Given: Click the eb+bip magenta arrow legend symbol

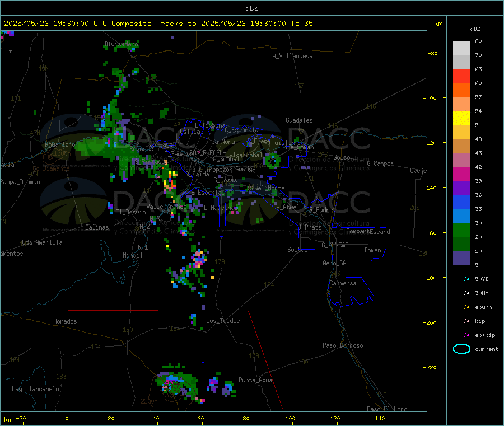Looking at the screenshot, I should coord(461,335).
